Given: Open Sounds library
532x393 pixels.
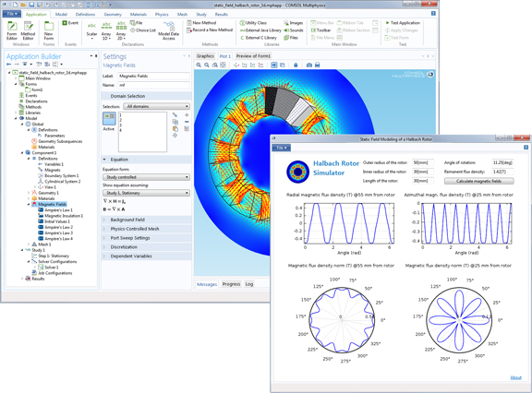Looking at the screenshot, I should click(x=293, y=30).
